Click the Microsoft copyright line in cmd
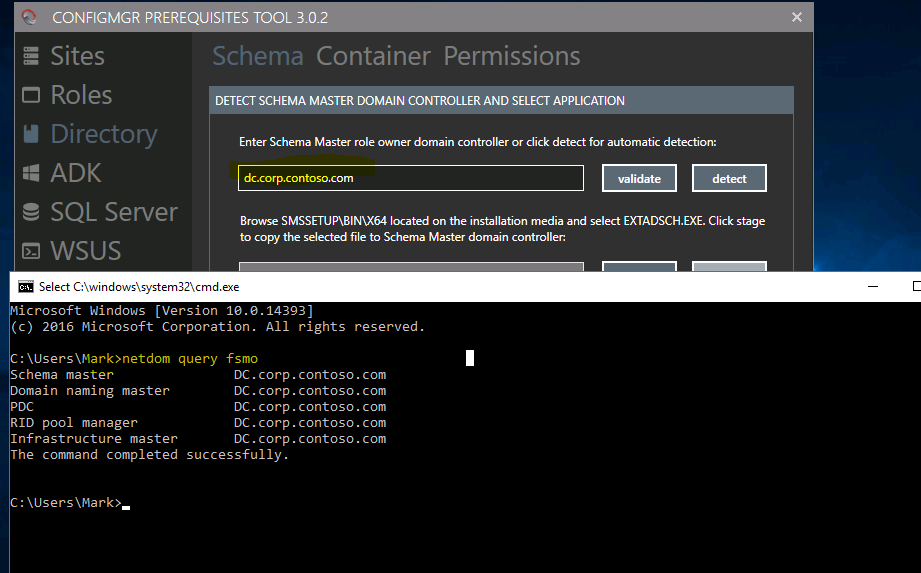 (x=217, y=326)
